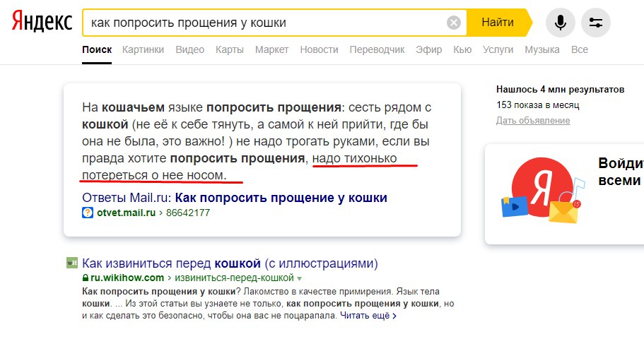Click the извиниться-перед-кошкой path link
Image resolution: width=644 pixels, height=339 pixels.
click(234, 278)
